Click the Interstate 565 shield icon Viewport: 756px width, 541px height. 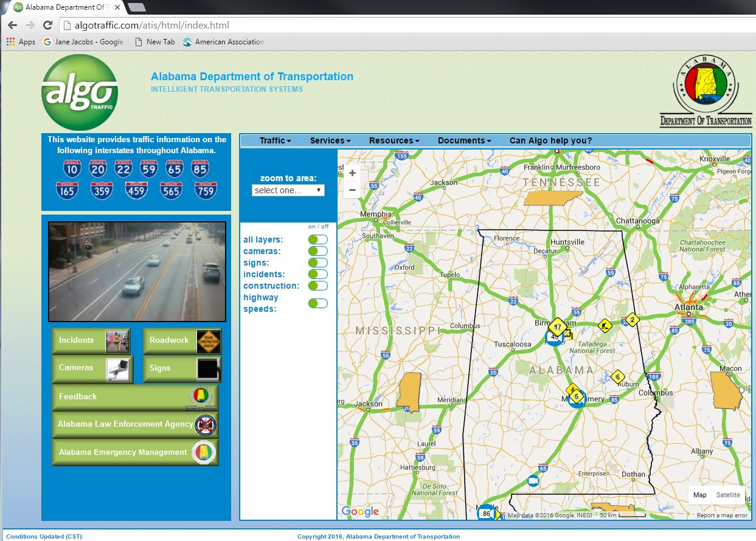171,190
